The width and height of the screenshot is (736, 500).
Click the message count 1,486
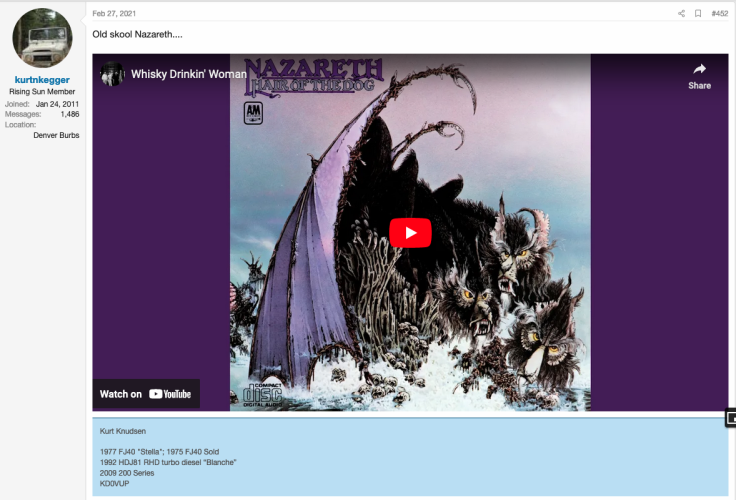pos(70,114)
